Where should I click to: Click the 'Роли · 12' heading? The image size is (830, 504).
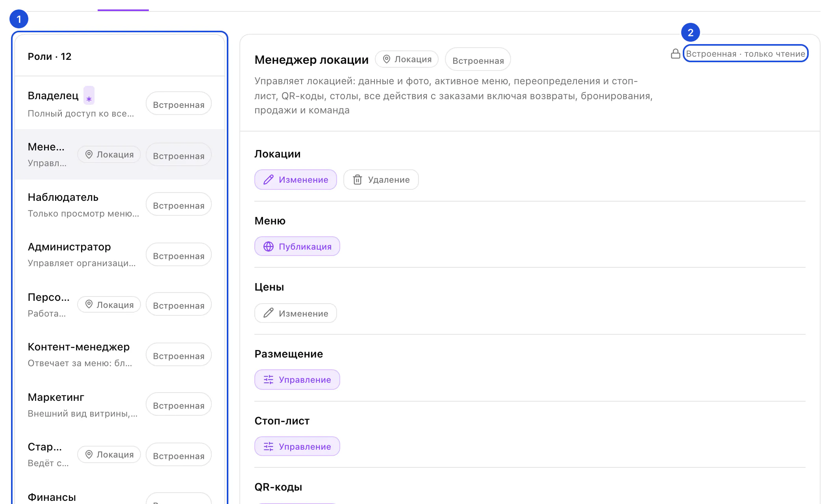[50, 56]
